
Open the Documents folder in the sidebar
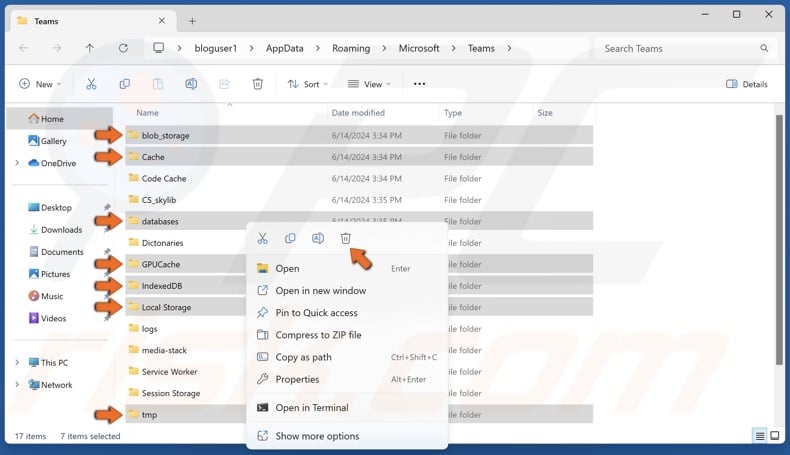coord(56,252)
